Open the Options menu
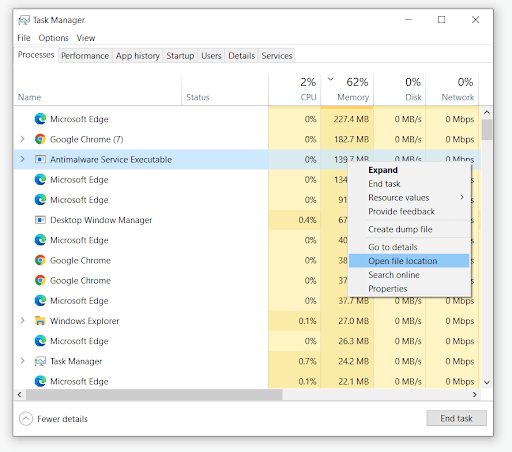This screenshot has height=452, width=512. coord(53,38)
